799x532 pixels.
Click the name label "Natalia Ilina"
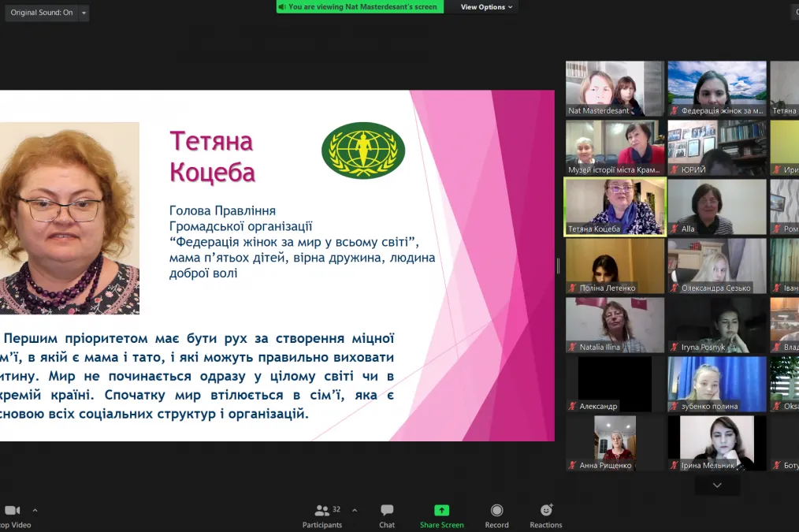click(x=600, y=347)
